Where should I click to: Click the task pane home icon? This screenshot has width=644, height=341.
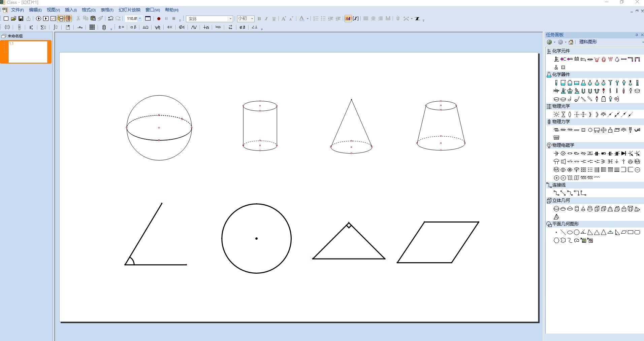[571, 42]
